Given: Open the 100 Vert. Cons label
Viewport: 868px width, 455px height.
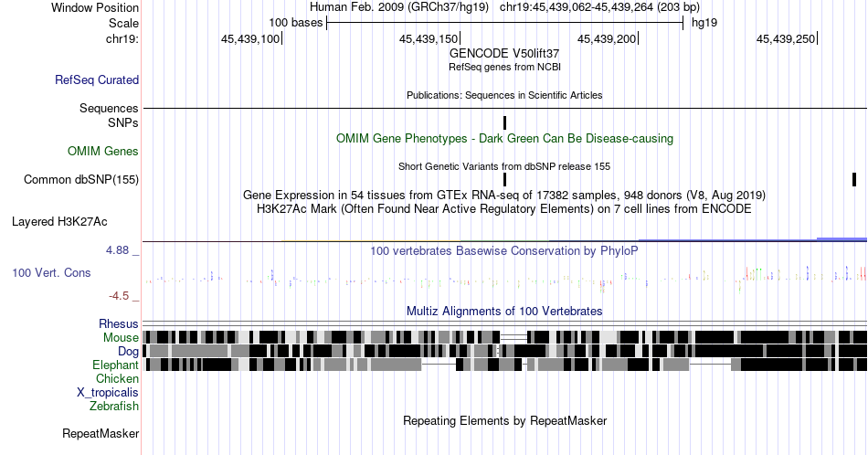Looking at the screenshot, I should point(51,273).
